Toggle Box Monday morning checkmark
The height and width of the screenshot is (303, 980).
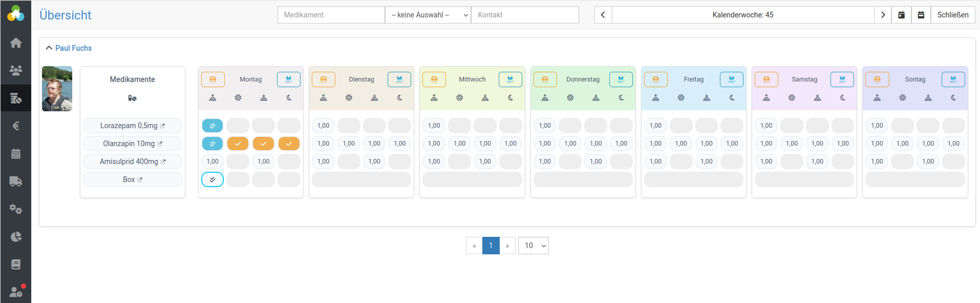coord(212,179)
